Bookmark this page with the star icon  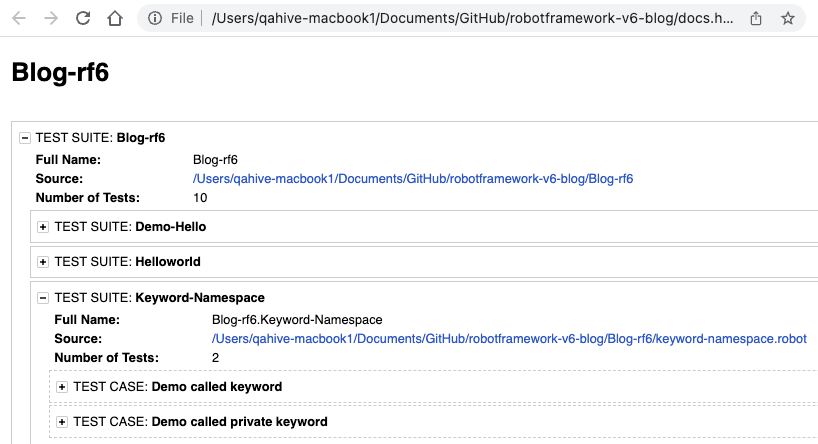point(787,18)
